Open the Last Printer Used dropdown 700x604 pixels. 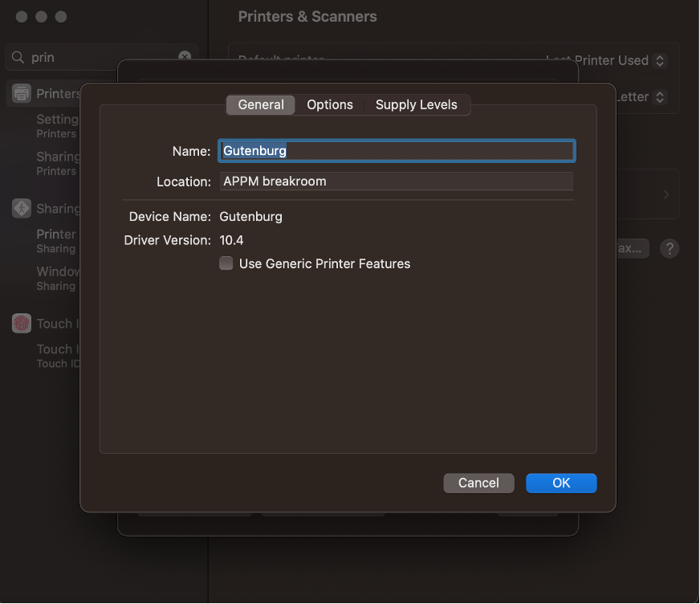tap(660, 60)
